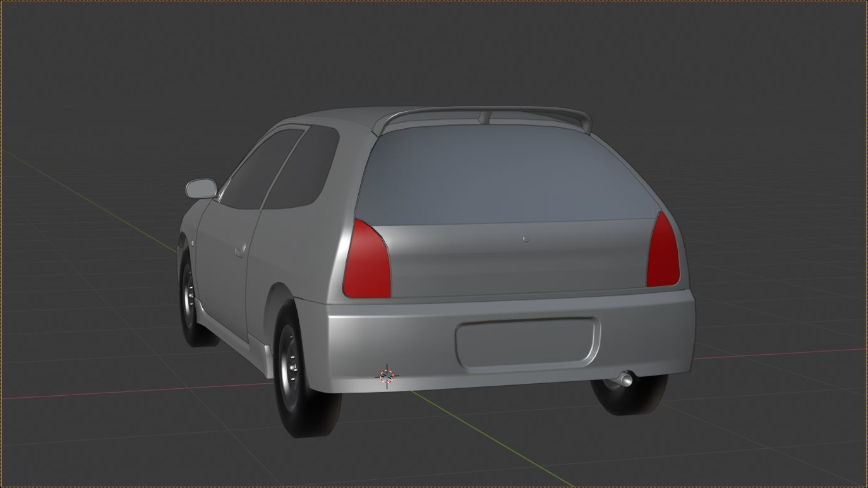The height and width of the screenshot is (488, 868).
Task: Click the 3D cursor crosshair on the bumper
Action: [x=387, y=376]
